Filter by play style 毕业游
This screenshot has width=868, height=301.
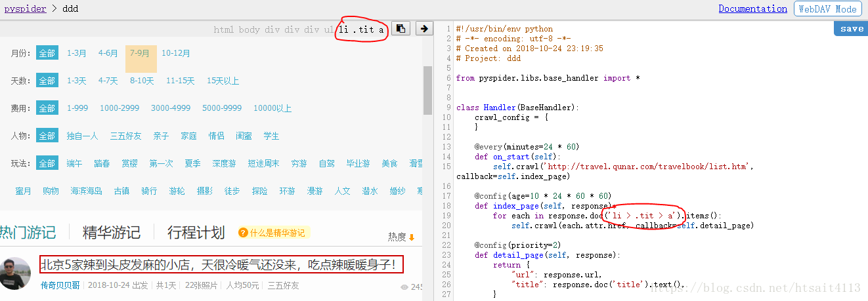(358, 163)
